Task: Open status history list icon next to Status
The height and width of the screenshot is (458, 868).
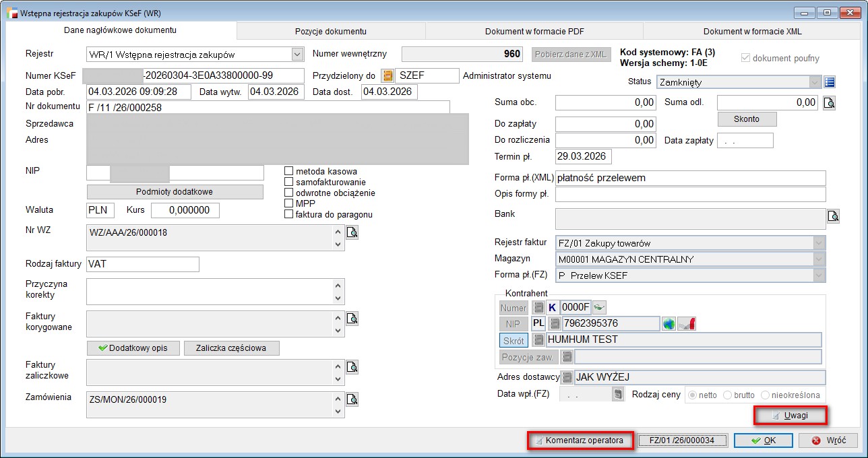Action: point(830,82)
